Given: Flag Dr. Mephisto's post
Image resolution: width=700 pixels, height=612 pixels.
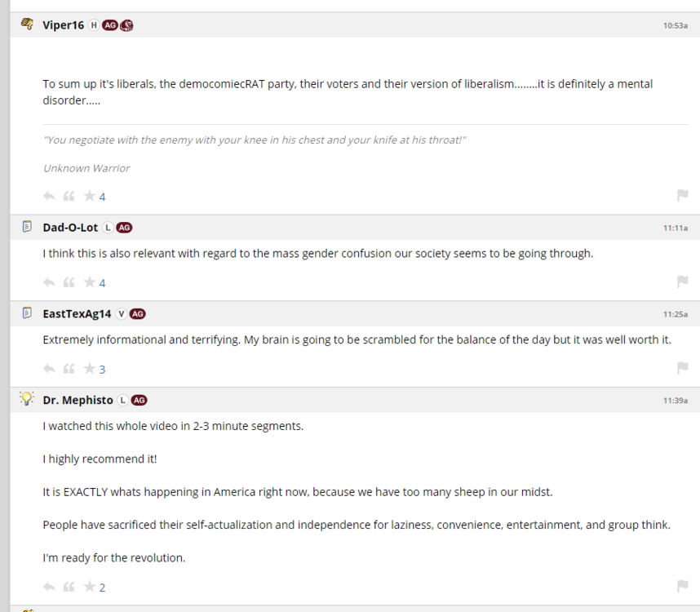Looking at the screenshot, I should pos(682,586).
